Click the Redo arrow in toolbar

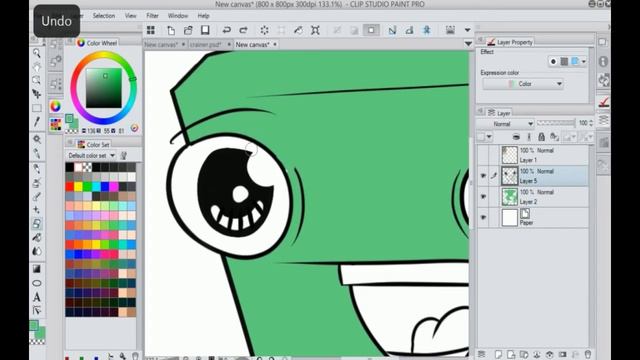click(244, 30)
